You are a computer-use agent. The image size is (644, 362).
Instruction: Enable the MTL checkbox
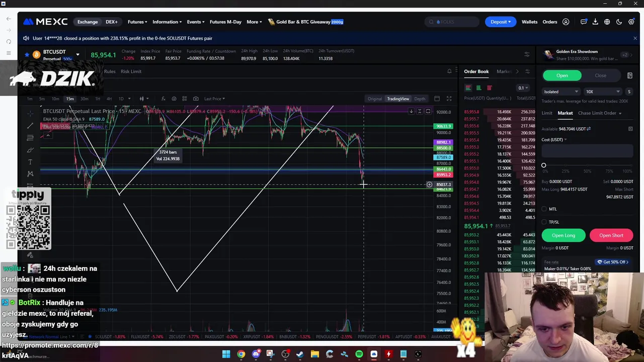coord(544,209)
